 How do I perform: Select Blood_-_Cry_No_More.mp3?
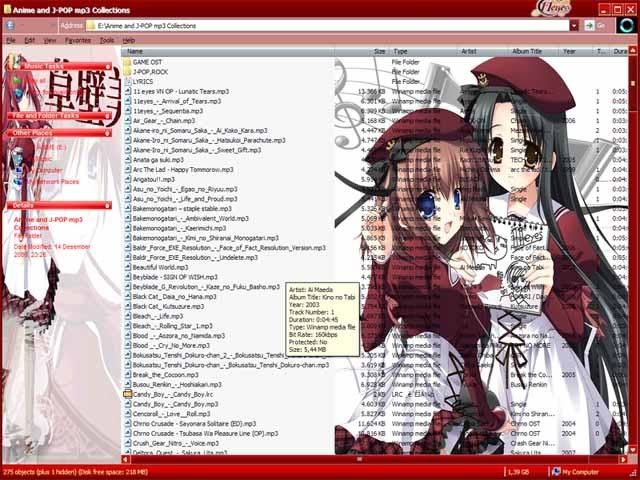pyautogui.click(x=171, y=346)
